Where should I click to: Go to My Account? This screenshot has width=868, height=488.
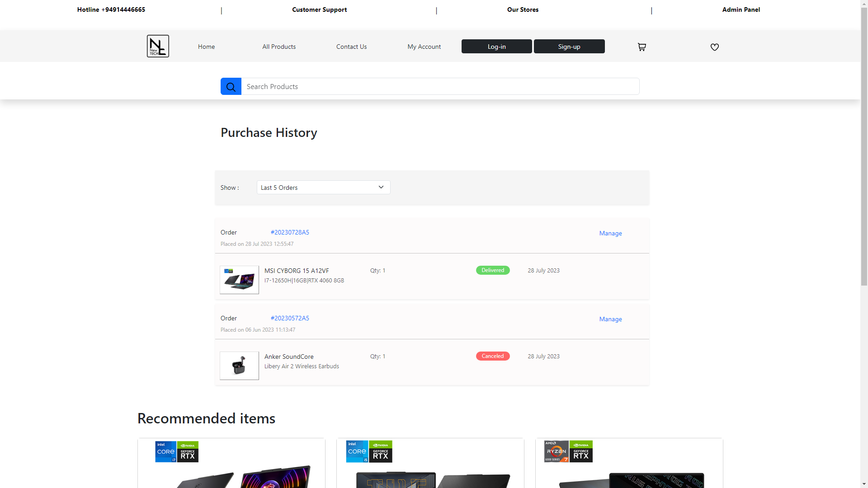[x=424, y=47]
